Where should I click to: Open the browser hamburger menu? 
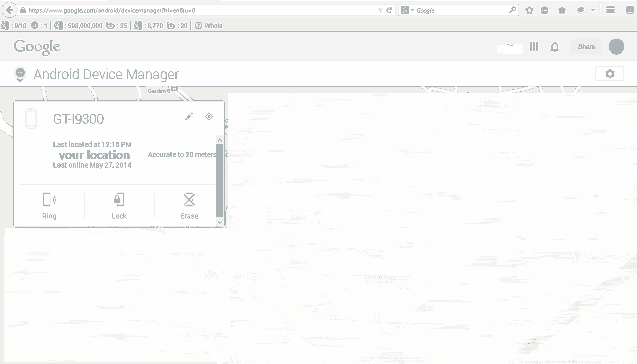coord(610,10)
